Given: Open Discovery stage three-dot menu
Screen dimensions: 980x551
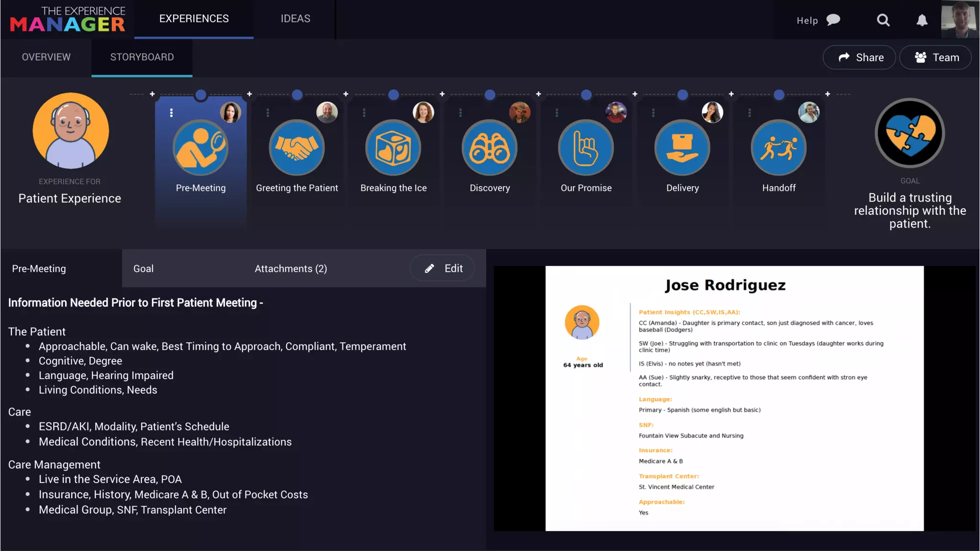Looking at the screenshot, I should (x=460, y=113).
